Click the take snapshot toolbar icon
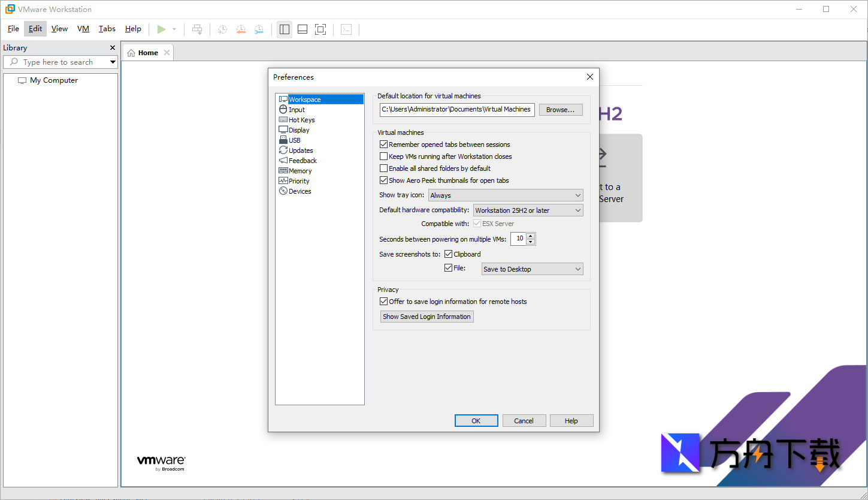 [x=222, y=29]
